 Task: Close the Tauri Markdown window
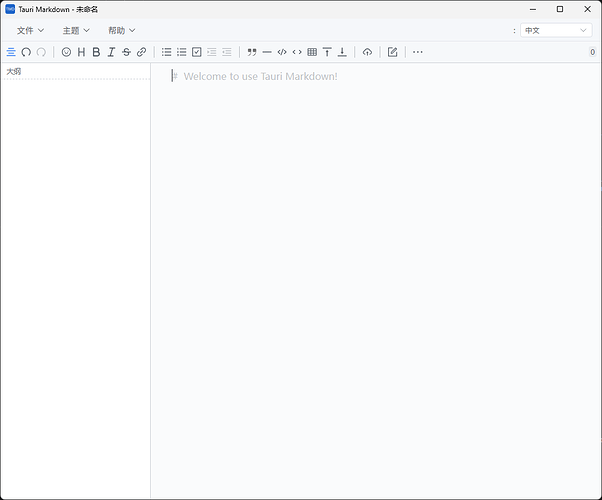tap(587, 9)
